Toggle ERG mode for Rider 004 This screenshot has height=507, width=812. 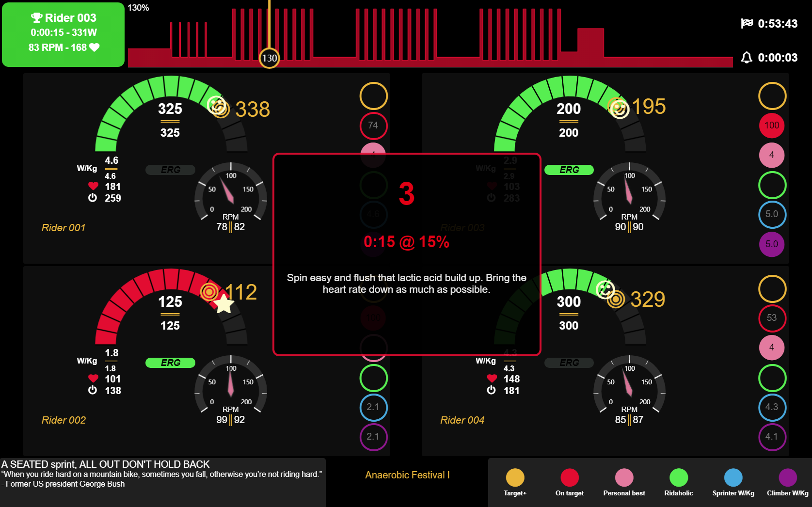pos(569,363)
